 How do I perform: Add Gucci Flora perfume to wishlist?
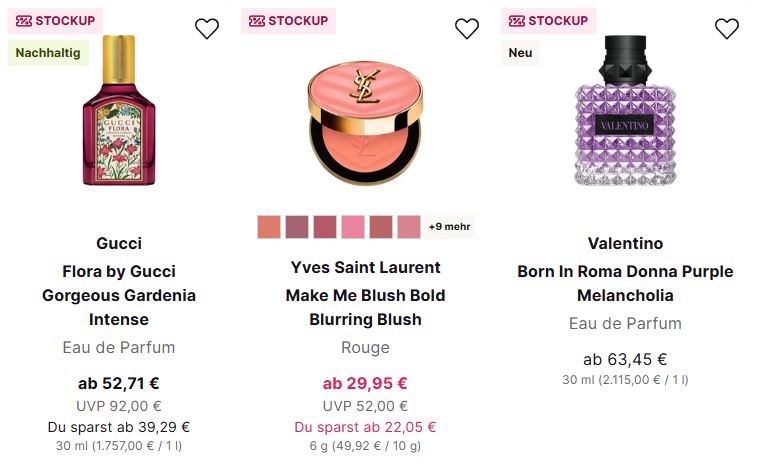point(207,29)
